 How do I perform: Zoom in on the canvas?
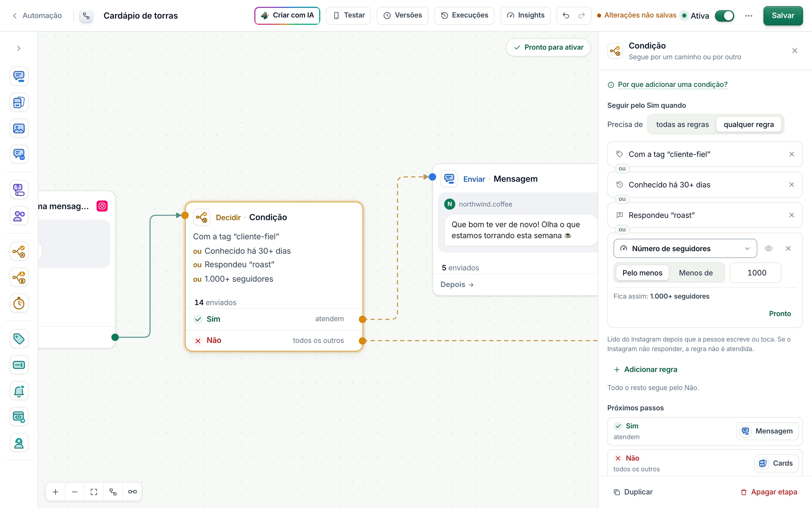(x=56, y=492)
